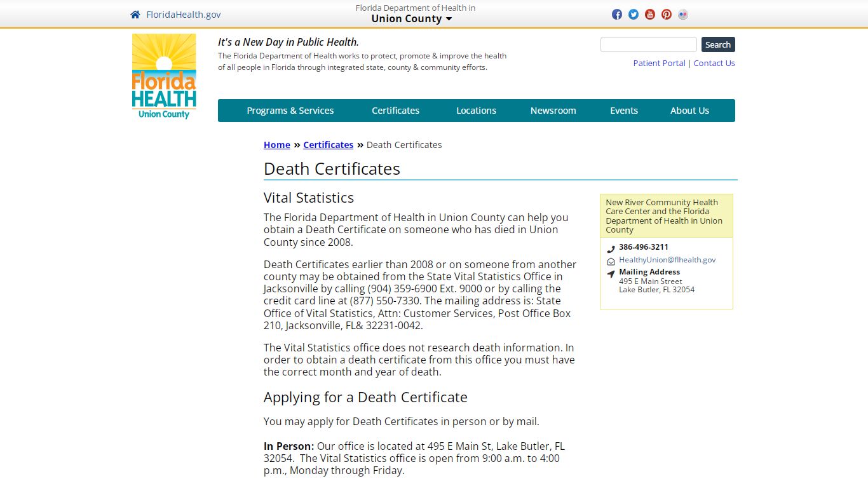Click the Death Certificates page heading

click(332, 169)
